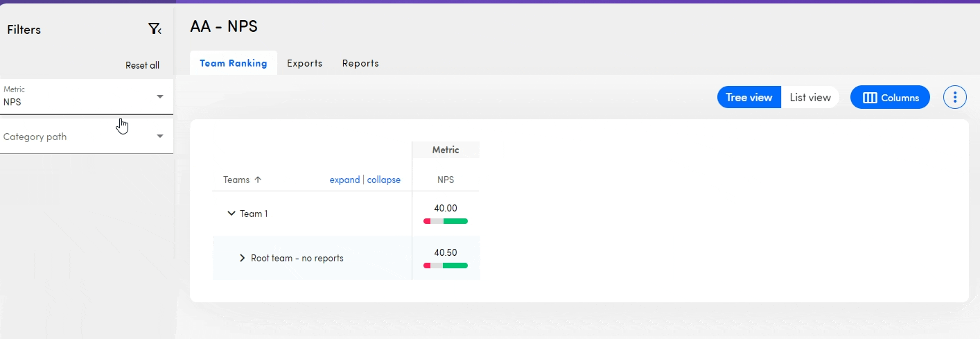Click the Team 1 NPS score bar
Screen dimensions: 980x339
pos(445,221)
